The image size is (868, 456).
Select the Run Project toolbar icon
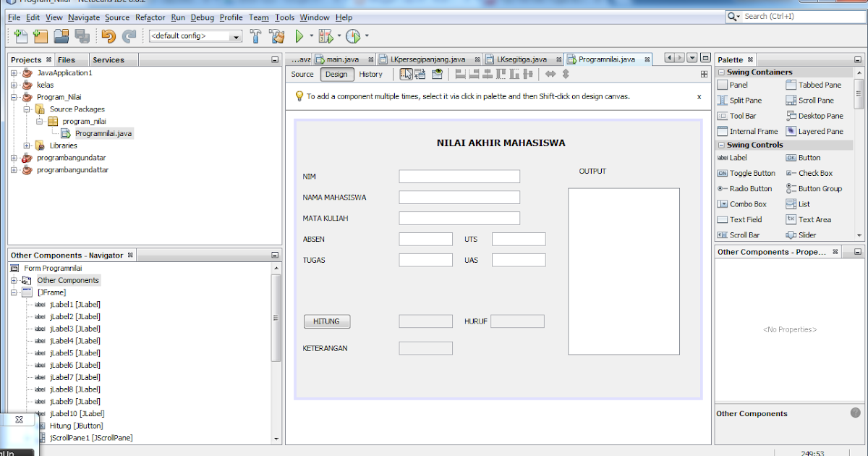click(x=299, y=35)
